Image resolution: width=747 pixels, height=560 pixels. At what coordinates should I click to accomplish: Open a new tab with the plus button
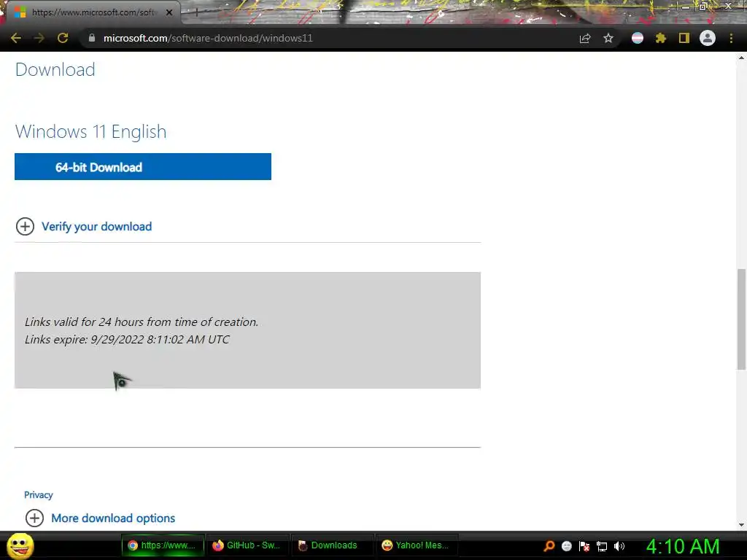tap(196, 13)
